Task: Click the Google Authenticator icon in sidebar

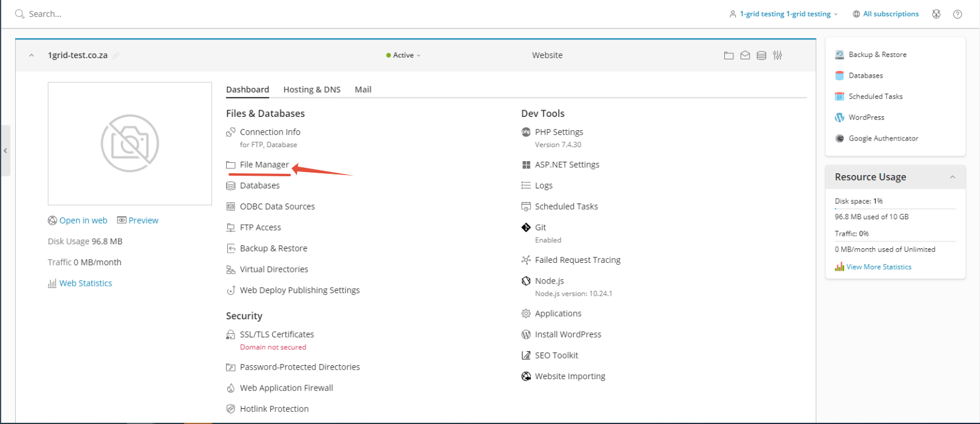Action: (839, 138)
